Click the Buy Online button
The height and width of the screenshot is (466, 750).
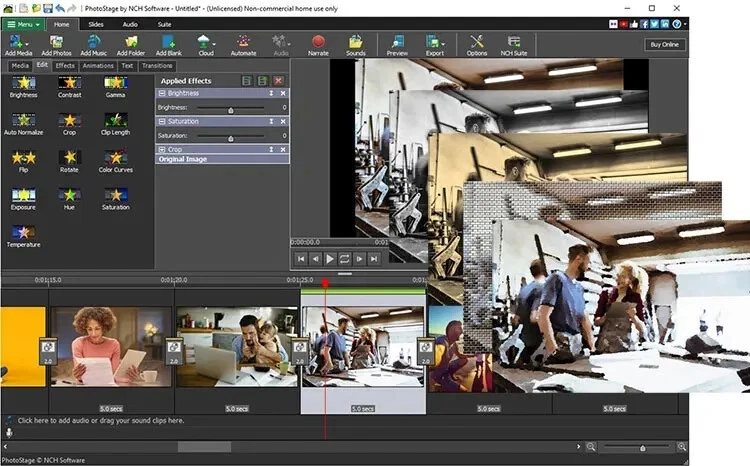click(x=664, y=45)
